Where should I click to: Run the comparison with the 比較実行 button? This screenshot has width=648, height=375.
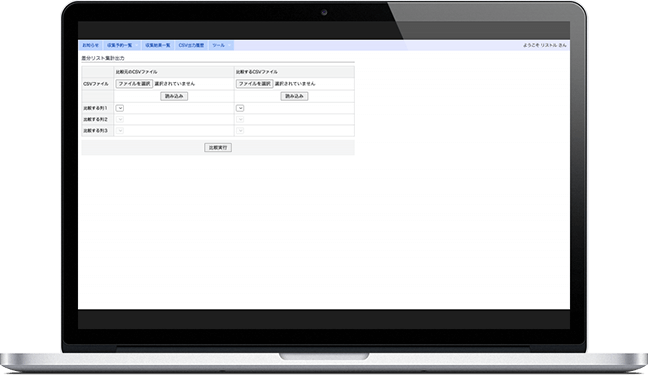pyautogui.click(x=218, y=148)
